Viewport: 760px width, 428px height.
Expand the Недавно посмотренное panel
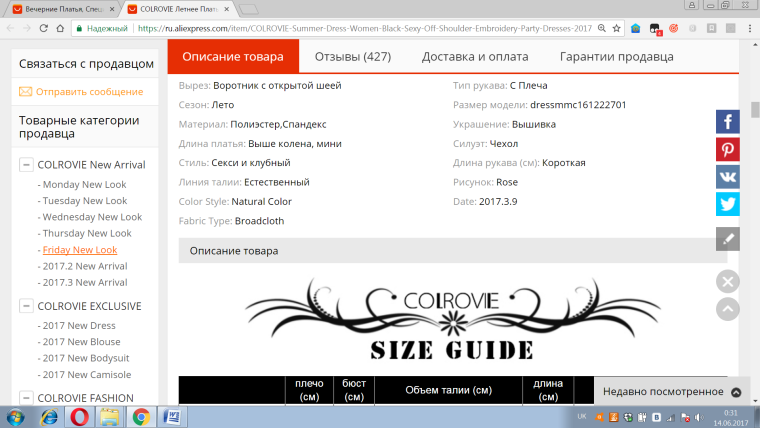point(736,392)
